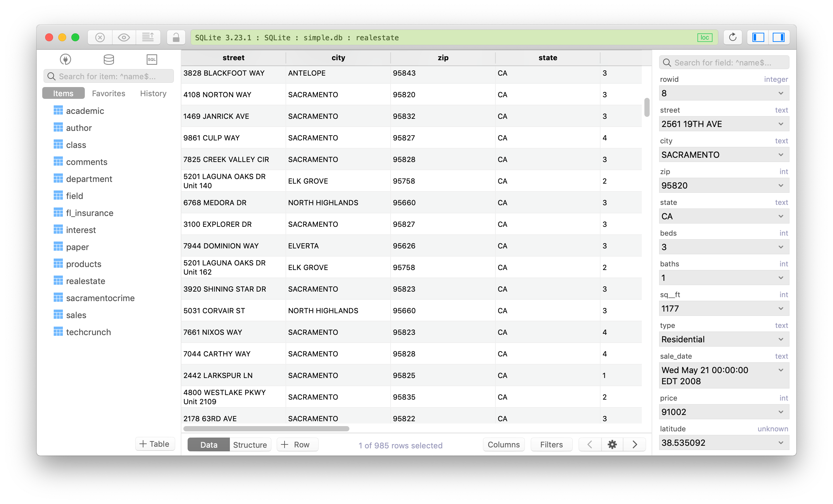
Task: Select the class table icon
Action: [x=58, y=145]
